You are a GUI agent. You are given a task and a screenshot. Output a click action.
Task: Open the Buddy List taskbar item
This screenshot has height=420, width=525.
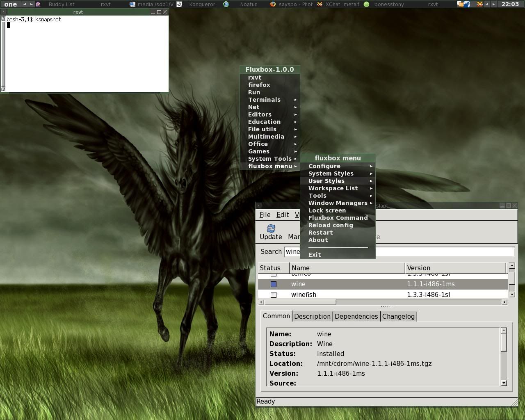(57, 4)
